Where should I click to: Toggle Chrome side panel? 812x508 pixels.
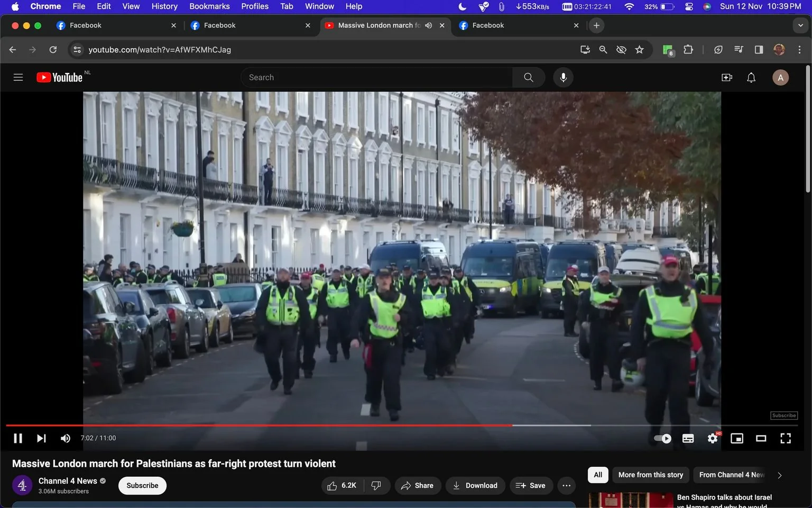pyautogui.click(x=759, y=49)
